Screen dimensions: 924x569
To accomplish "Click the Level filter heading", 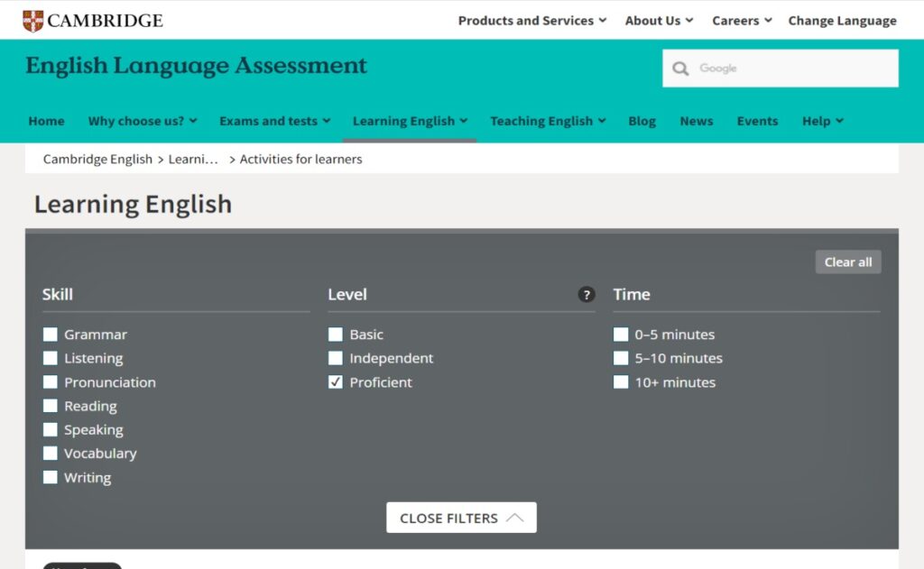I will (x=347, y=295).
